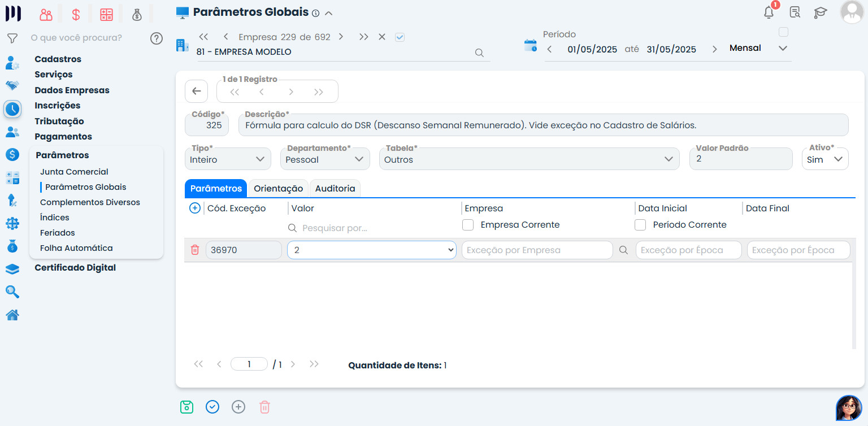Open the Ativo dropdown set to Sim
868x426 pixels.
[825, 159]
